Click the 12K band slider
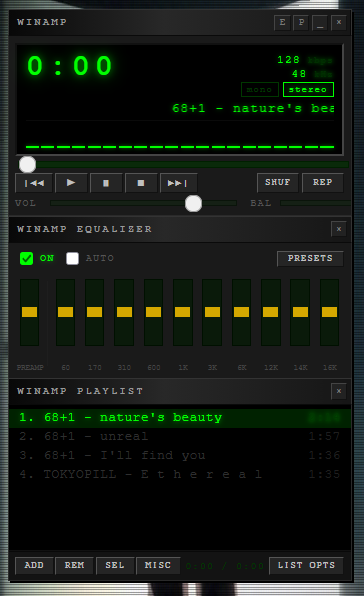The image size is (364, 596). [x=271, y=312]
